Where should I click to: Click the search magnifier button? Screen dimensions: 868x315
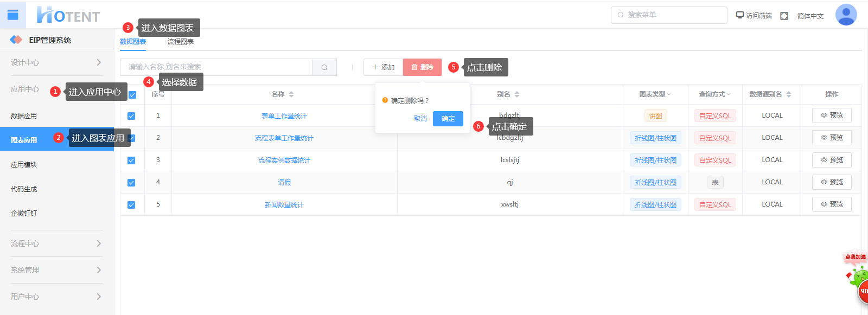(x=324, y=67)
